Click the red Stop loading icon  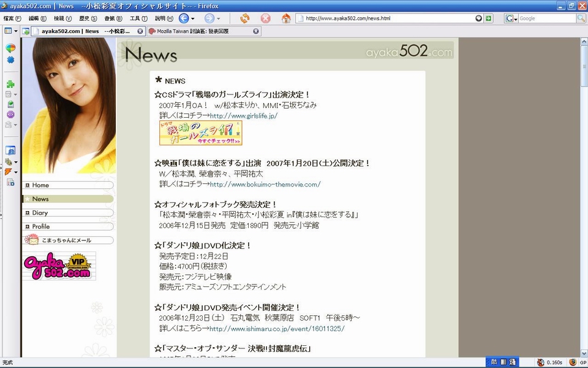[x=265, y=18]
